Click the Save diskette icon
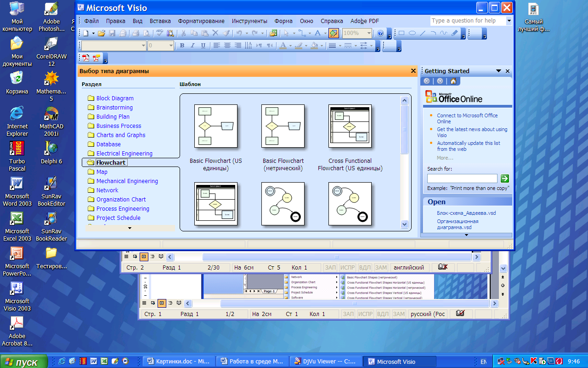588x368 pixels. click(x=112, y=33)
